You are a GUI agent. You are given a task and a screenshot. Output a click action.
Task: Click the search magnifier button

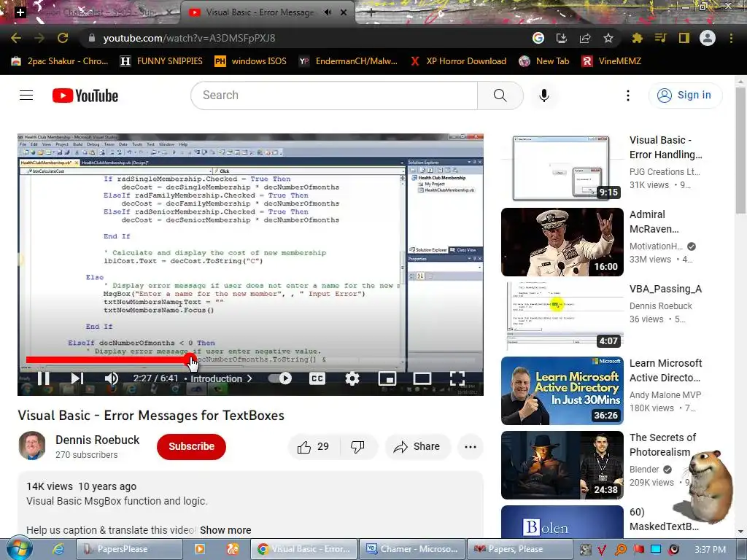click(500, 96)
